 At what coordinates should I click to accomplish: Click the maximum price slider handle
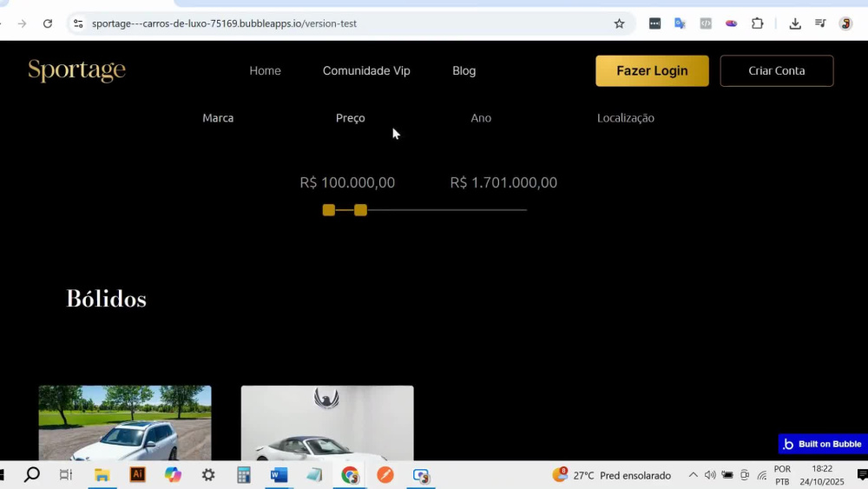click(x=360, y=210)
